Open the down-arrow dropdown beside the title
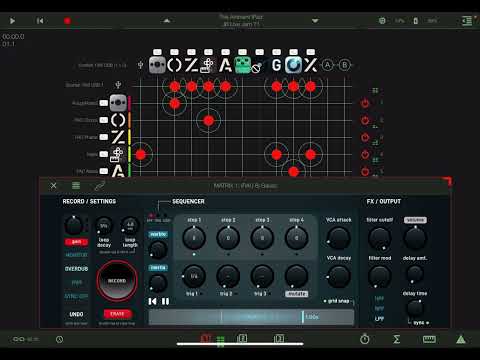Viewport: 480px width, 360px height. (x=315, y=21)
